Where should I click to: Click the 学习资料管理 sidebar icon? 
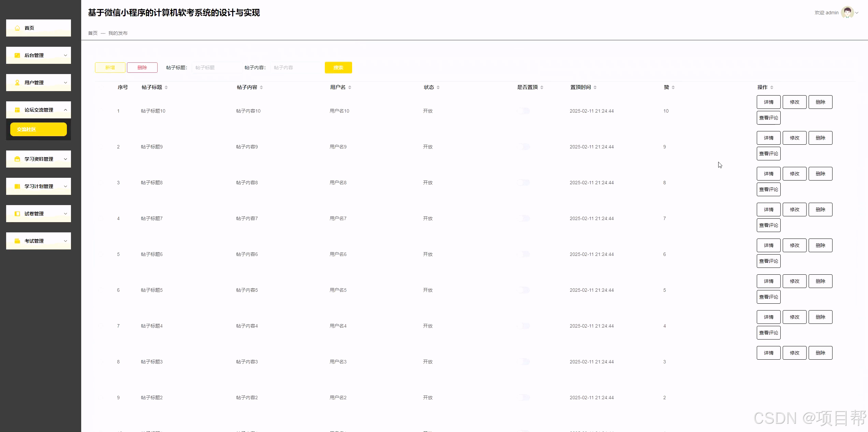(x=17, y=159)
